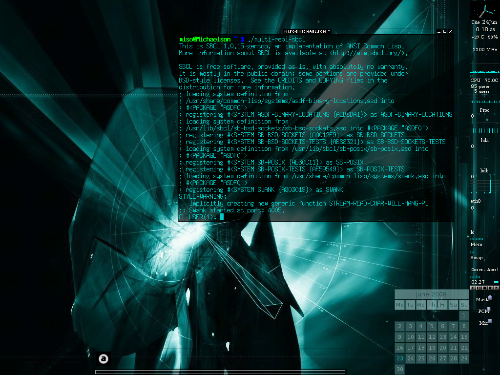
Task: Select the June 2008 calendar header
Action: (431, 294)
